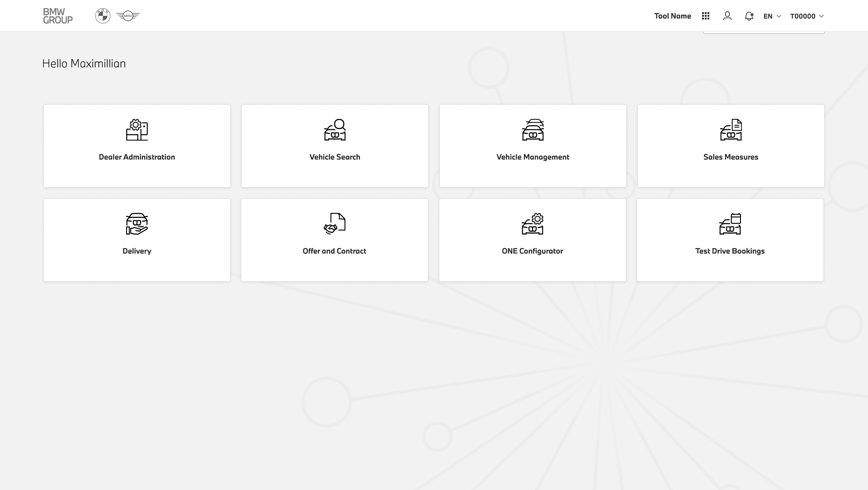Click the MINI brand logo
Screen dimensions: 868x490
tap(128, 16)
